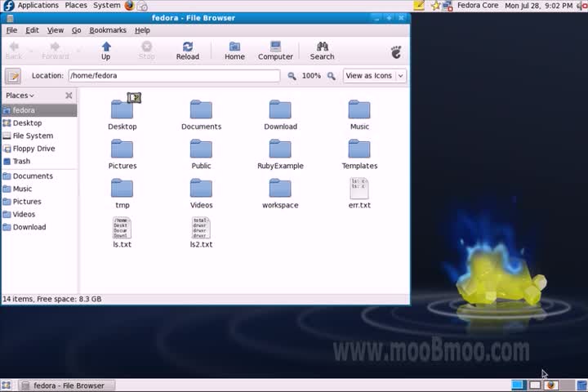This screenshot has height=392, width=588.
Task: Select File System in sidebar
Action: (x=39, y=136)
